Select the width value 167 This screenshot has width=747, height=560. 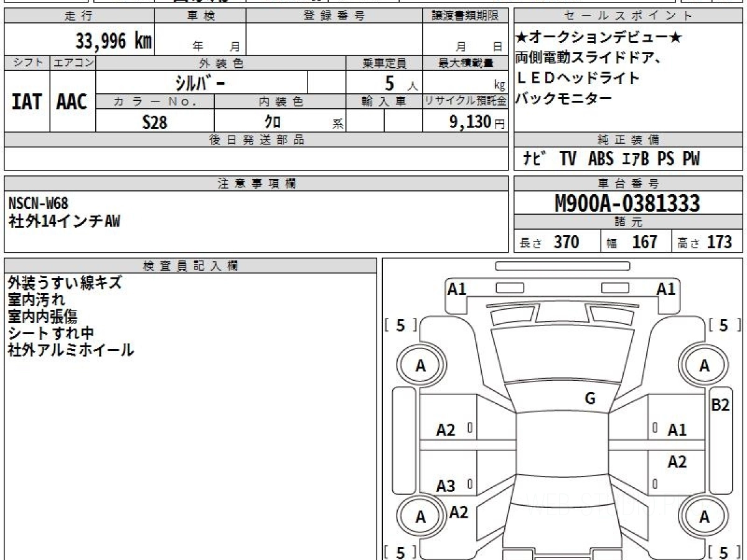tap(644, 242)
